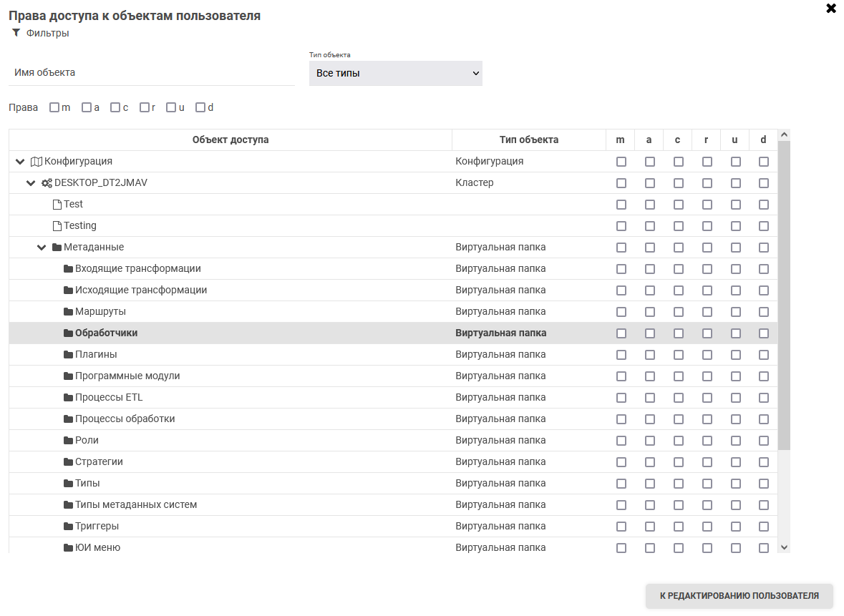Click the Конфигурация map icon

pyautogui.click(x=37, y=162)
